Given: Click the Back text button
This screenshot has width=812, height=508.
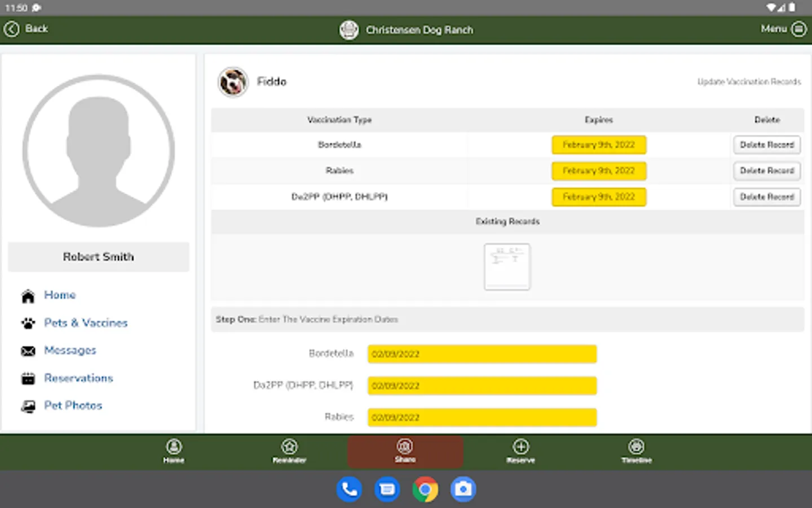Looking at the screenshot, I should coord(37,29).
